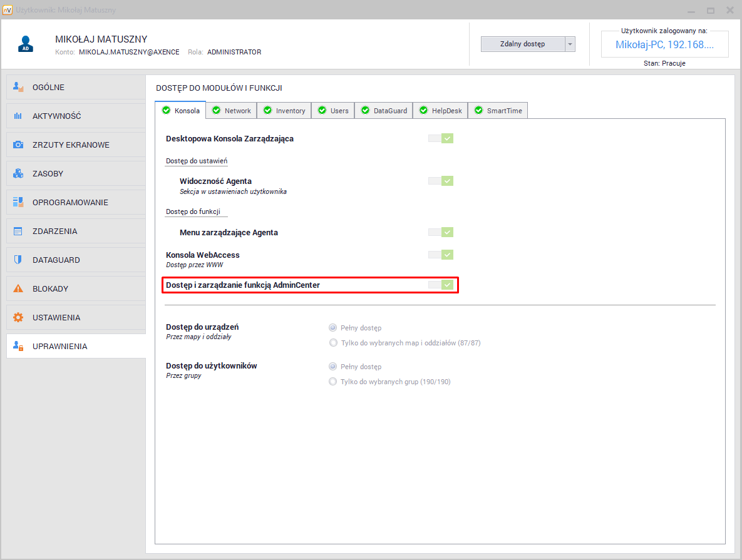This screenshot has width=742, height=560.
Task: Select 'Tylko do wybranych grup' radio button
Action: 333,382
